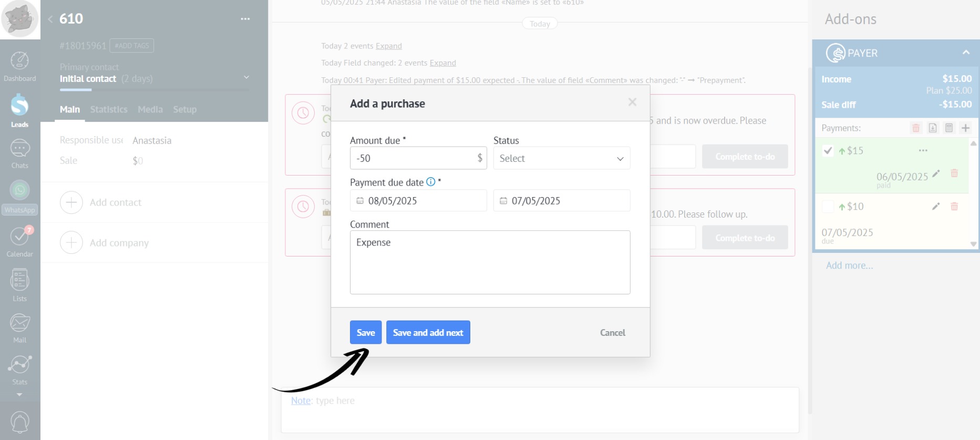The width and height of the screenshot is (980, 440).
Task: Check the $10 payment checkbox
Action: (x=828, y=207)
